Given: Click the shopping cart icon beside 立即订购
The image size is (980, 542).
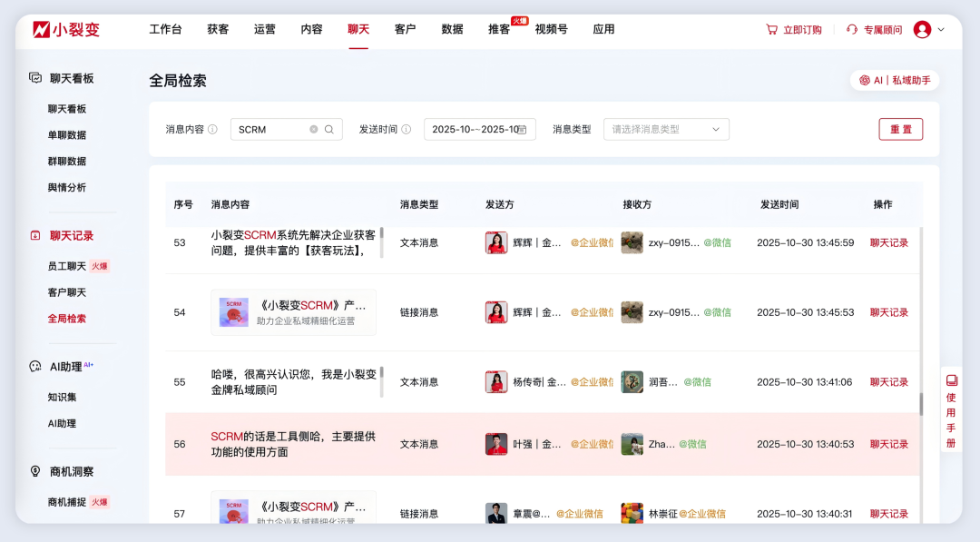Looking at the screenshot, I should click(772, 28).
